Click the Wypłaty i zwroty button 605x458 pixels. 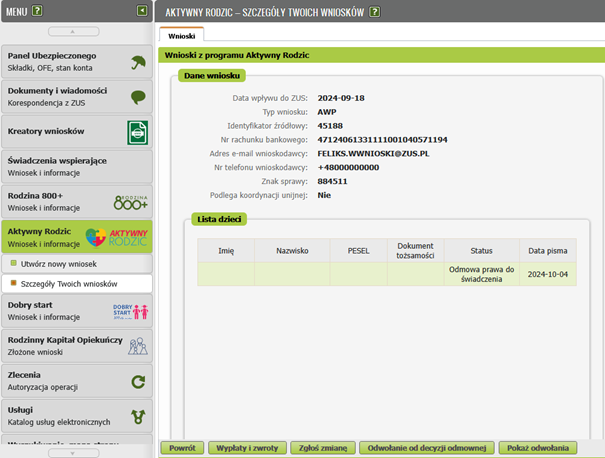point(248,448)
